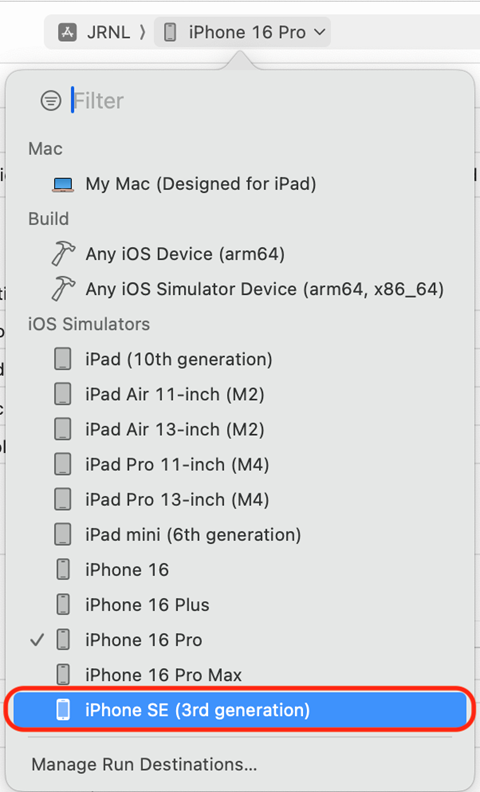Click the JRNL app scheme icon
This screenshot has height=792, width=480.
[x=68, y=32]
